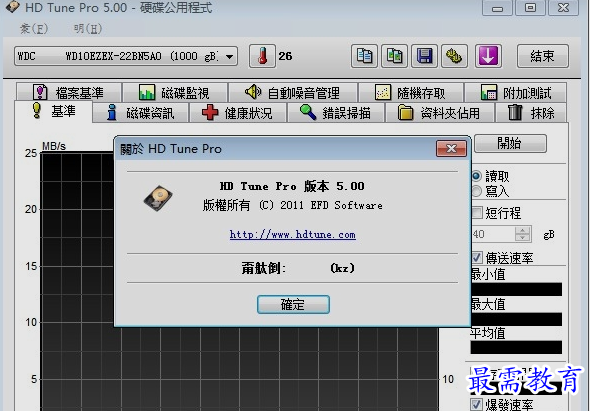Toggle the 傳送速率 checkbox
The image size is (590, 411).
[477, 258]
